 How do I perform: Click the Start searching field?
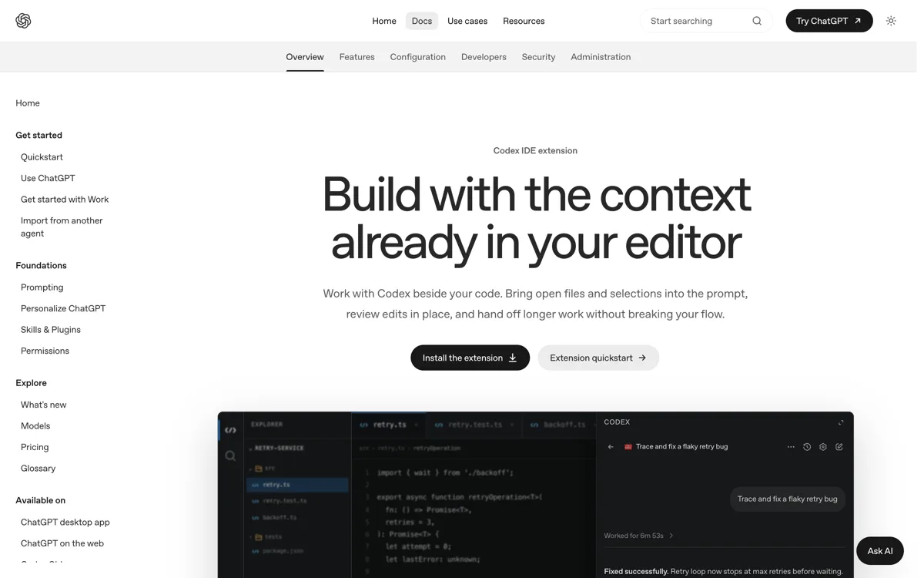click(706, 21)
